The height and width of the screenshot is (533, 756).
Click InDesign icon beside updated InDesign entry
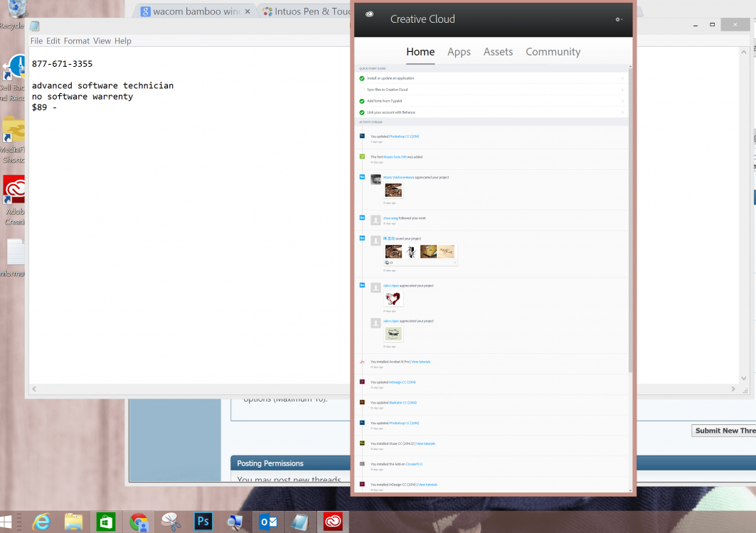click(x=362, y=382)
